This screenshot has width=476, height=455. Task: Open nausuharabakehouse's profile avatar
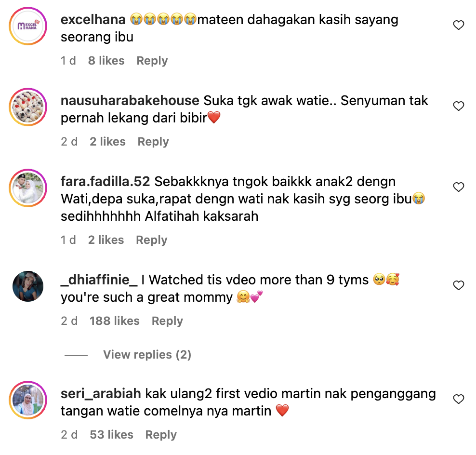point(28,107)
